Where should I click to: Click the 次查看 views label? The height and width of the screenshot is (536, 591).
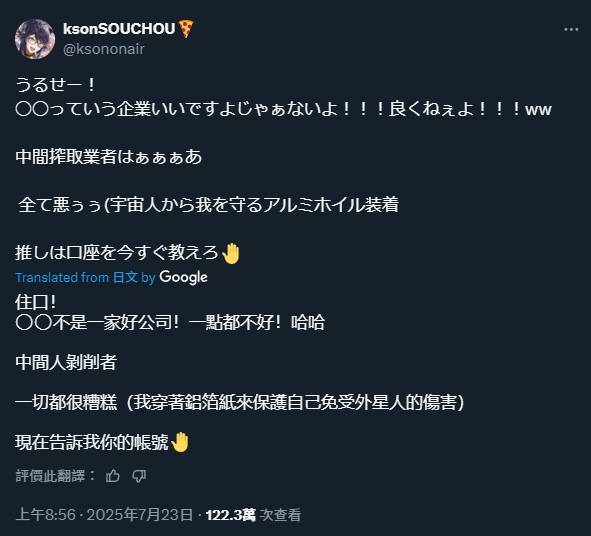point(281,515)
